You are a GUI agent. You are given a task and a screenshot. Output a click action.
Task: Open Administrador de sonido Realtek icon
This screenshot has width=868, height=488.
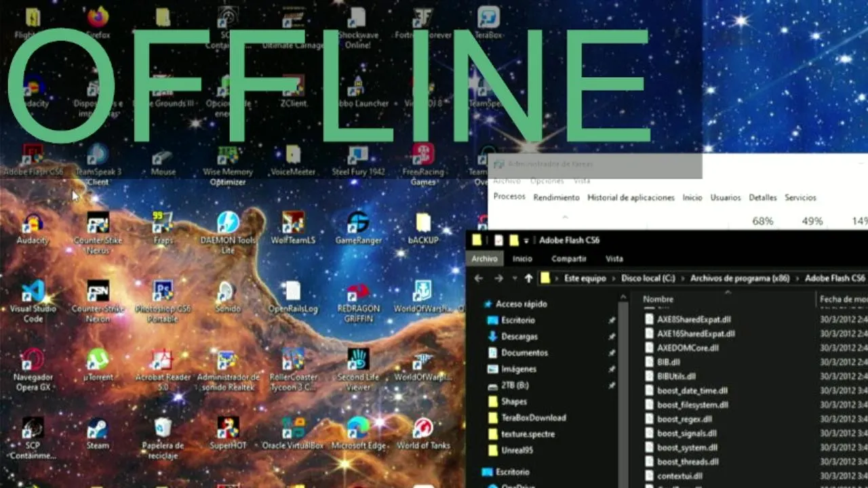(x=228, y=369)
